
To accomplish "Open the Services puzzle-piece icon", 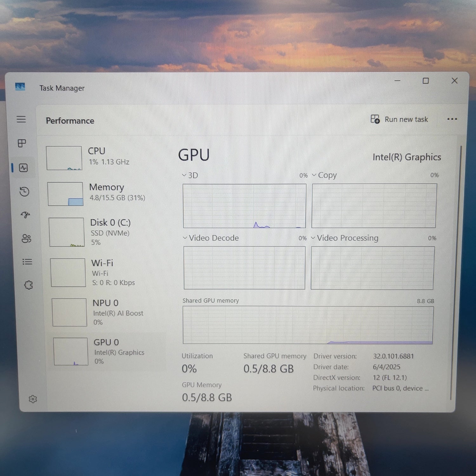I will click(29, 285).
